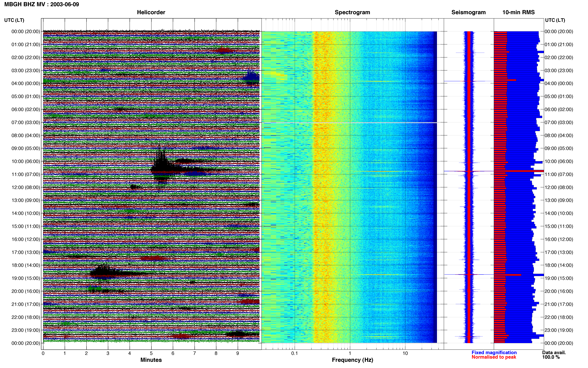588x368 pixels.
Task: Select the '12:00 (08:00)' label beside the RMS panel
Action: (x=559, y=187)
